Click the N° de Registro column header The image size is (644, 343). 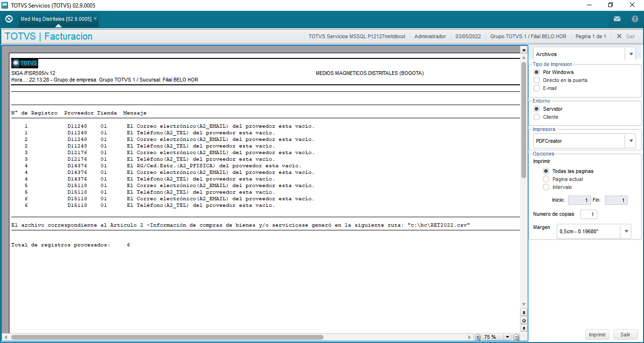(34, 113)
